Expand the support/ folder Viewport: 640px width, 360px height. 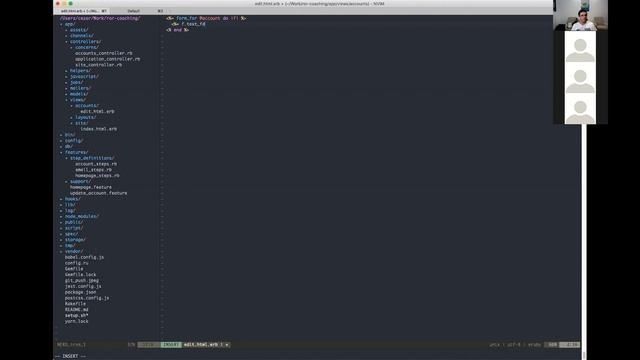click(x=80, y=181)
